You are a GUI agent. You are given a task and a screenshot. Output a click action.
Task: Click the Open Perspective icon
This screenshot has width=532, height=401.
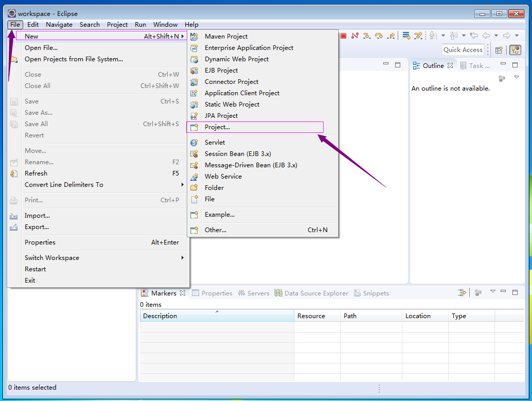[x=499, y=50]
